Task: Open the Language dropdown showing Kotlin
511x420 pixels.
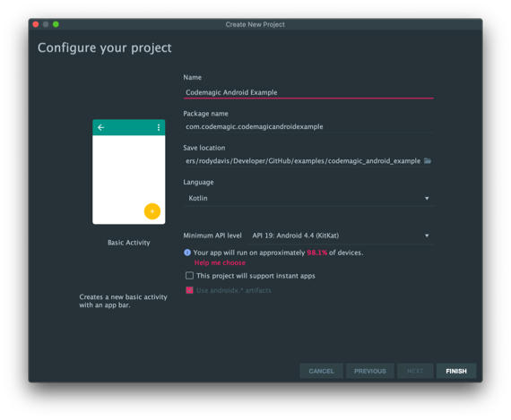Action: click(x=308, y=198)
